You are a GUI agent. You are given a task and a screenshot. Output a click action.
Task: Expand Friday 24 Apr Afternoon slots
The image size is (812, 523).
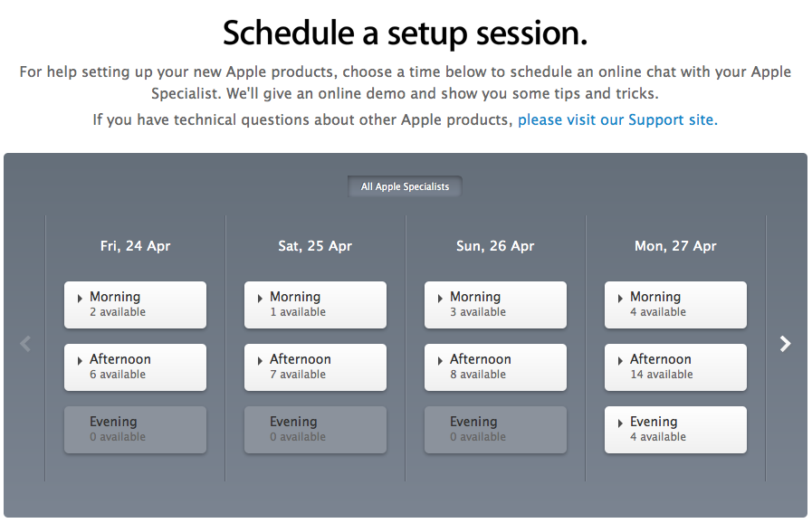pos(135,366)
